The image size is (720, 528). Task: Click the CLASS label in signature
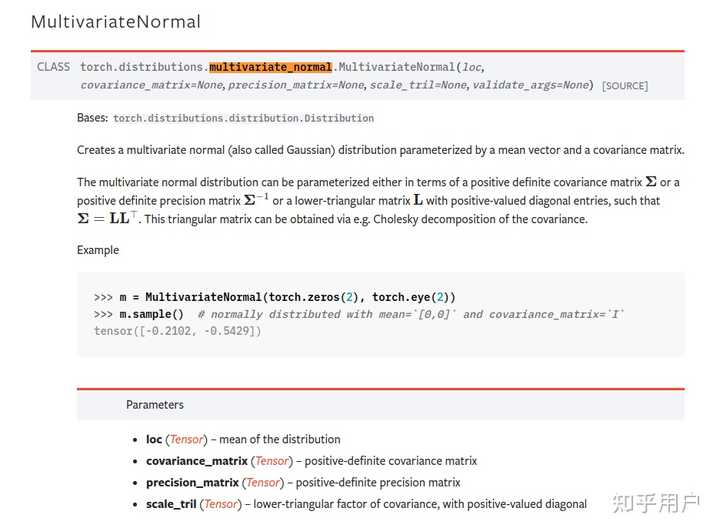tap(53, 67)
